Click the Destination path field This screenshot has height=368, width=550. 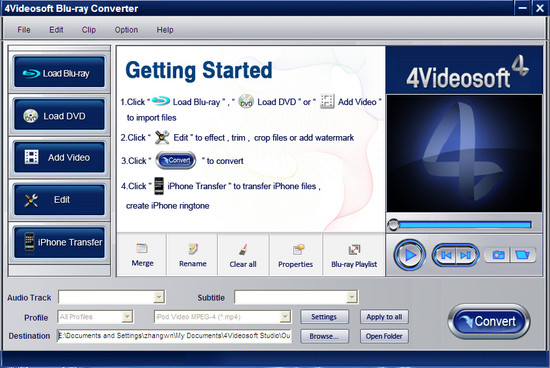(174, 336)
